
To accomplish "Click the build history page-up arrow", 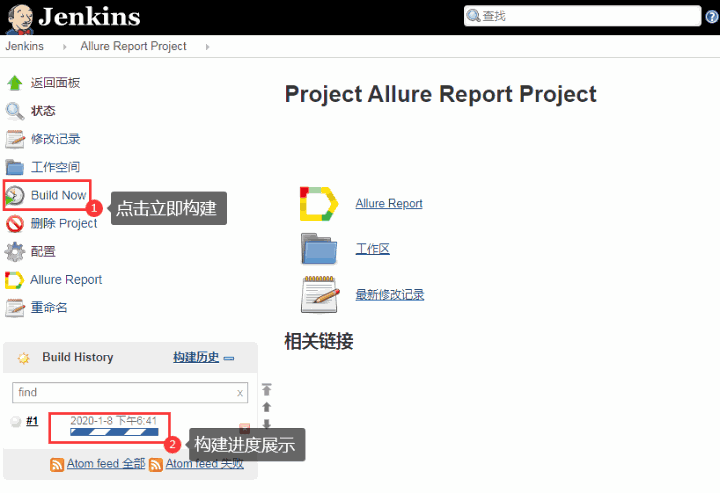I will coord(266,407).
